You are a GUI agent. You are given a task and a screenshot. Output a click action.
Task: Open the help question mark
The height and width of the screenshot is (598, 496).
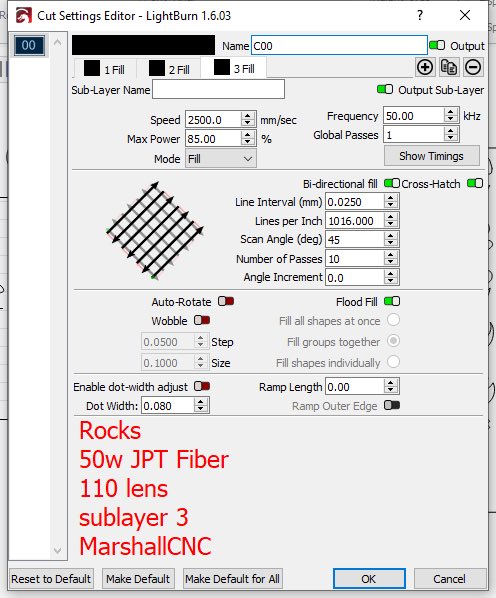tap(420, 15)
